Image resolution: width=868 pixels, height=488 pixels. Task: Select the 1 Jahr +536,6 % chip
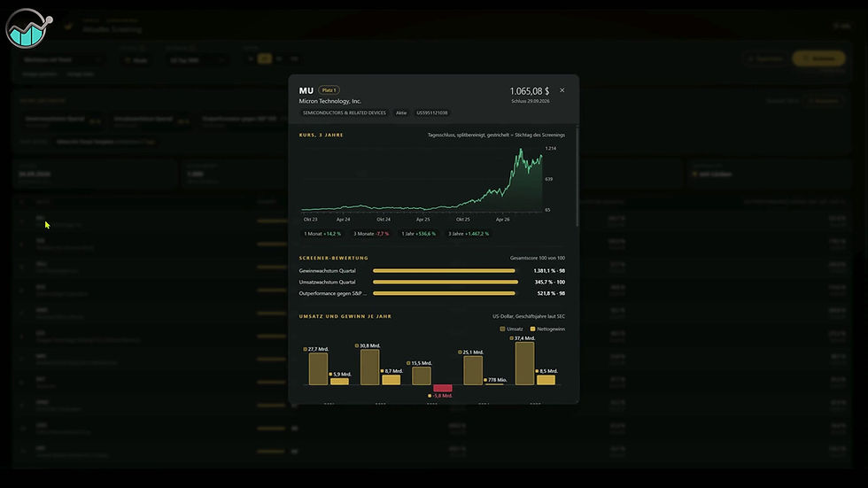coord(418,234)
